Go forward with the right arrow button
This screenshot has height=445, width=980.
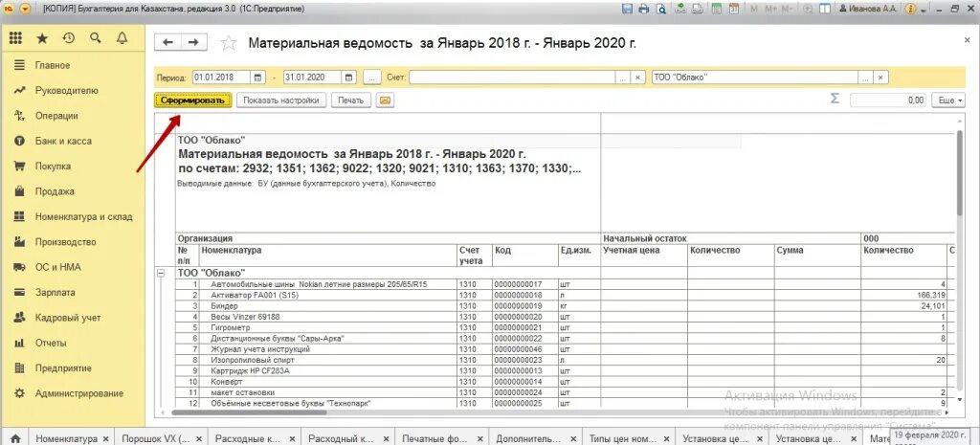tap(193, 42)
